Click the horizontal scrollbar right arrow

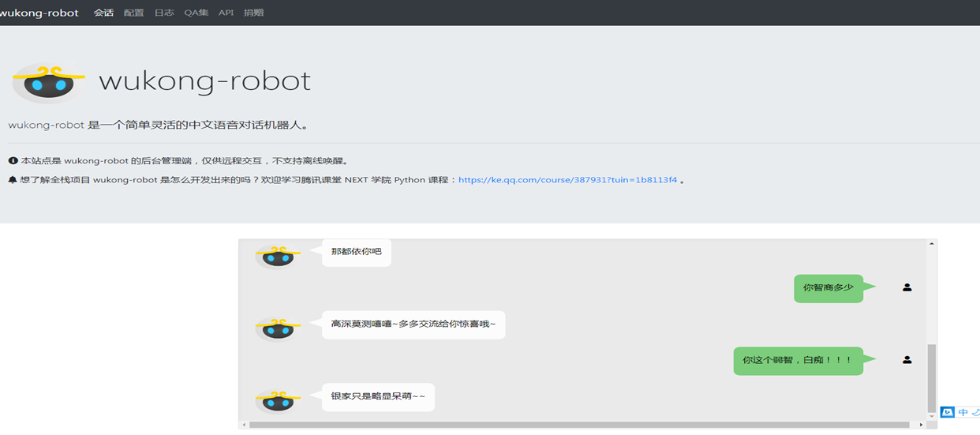coord(921,425)
